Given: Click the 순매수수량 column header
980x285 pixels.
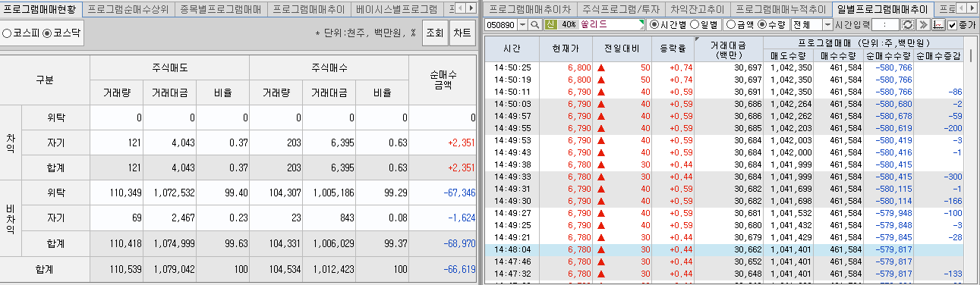Looking at the screenshot, I should [889, 55].
